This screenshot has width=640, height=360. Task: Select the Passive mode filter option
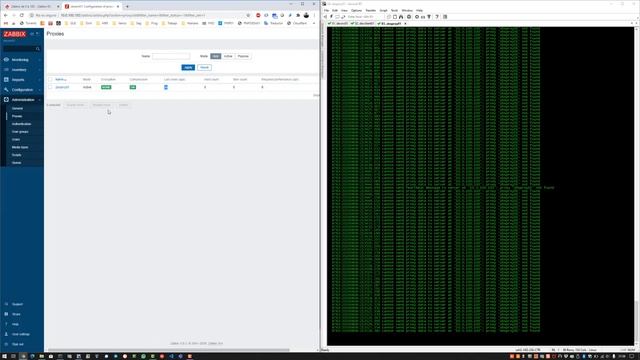point(243,56)
